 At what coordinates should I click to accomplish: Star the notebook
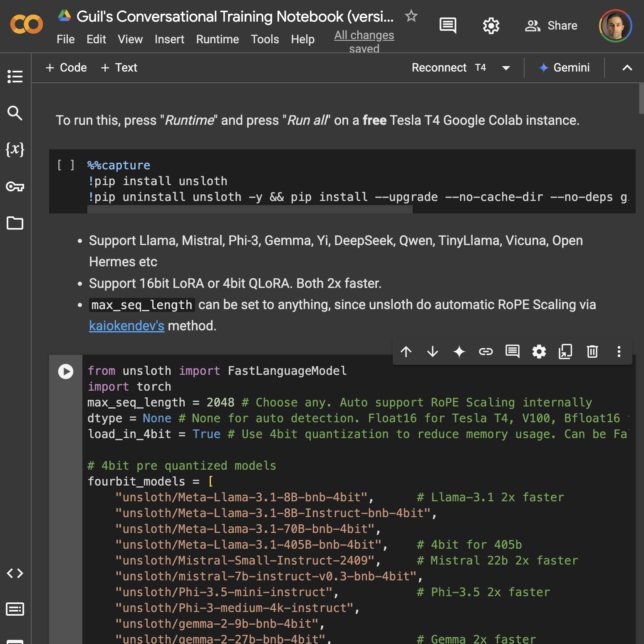411,16
